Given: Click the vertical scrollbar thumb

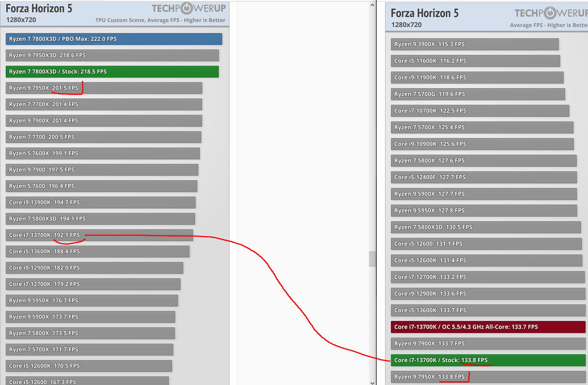Looking at the screenshot, I should click(372, 259).
